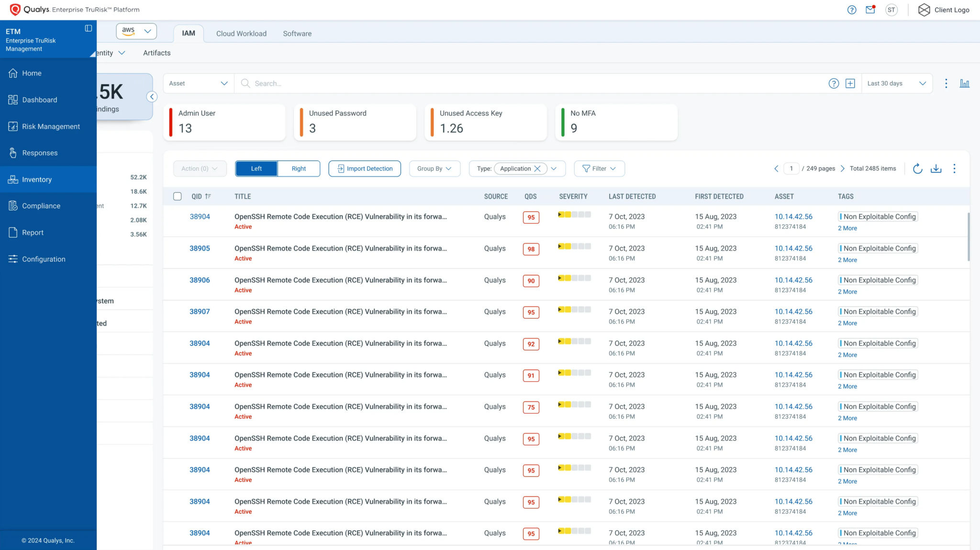This screenshot has width=980, height=550.
Task: Select Risk Management from the sidebar
Action: click(51, 126)
